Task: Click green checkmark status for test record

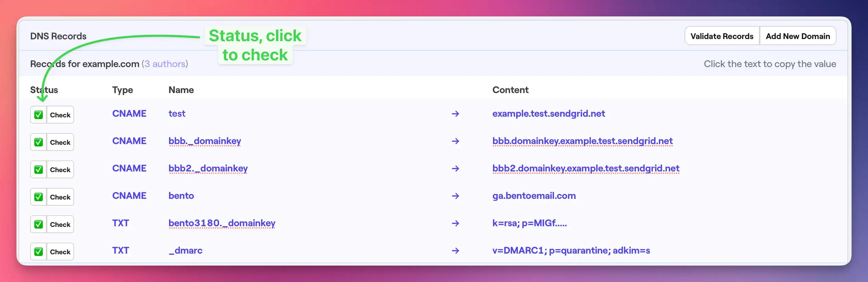Action: pyautogui.click(x=39, y=115)
